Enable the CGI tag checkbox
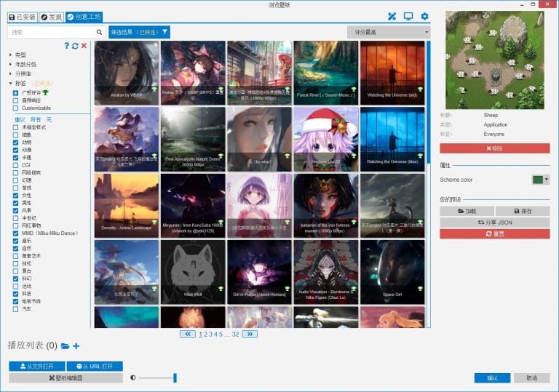The height and width of the screenshot is (392, 559). point(15,165)
